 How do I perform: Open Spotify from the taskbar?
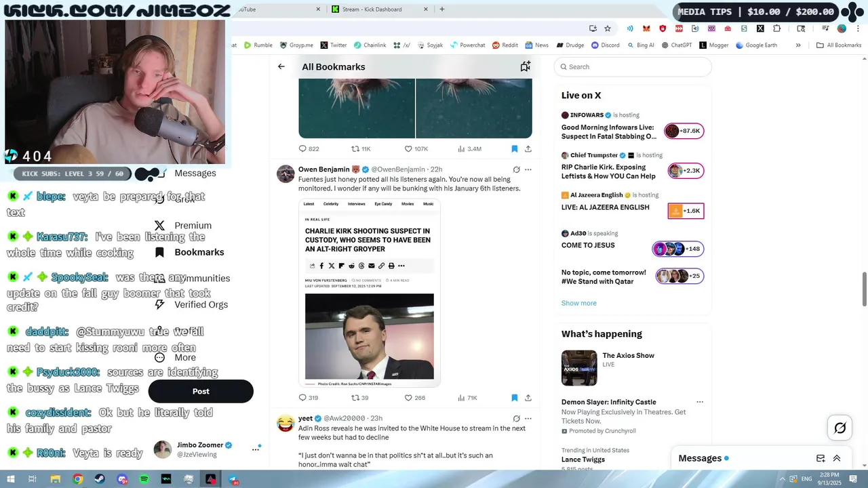pos(144,479)
